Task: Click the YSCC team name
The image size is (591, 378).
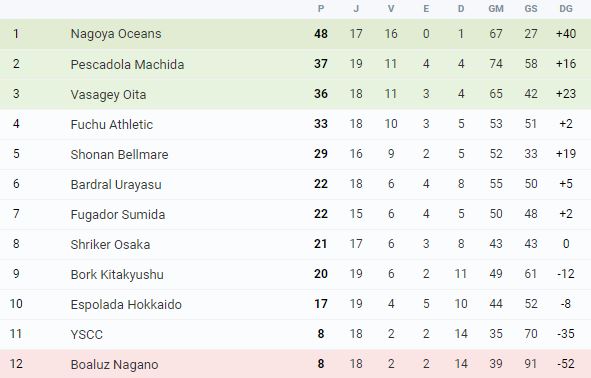Action: [86, 335]
